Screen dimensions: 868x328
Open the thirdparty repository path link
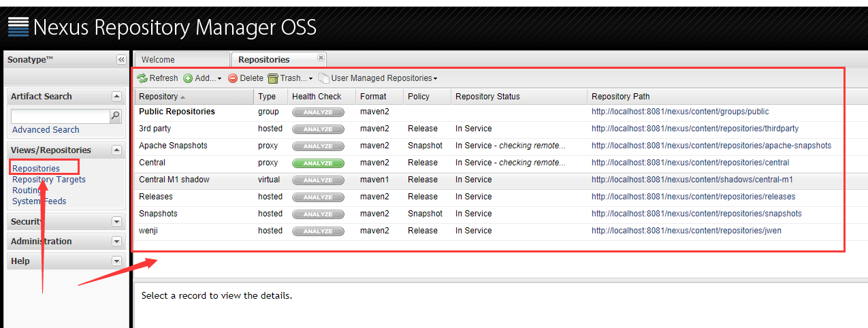[695, 129]
